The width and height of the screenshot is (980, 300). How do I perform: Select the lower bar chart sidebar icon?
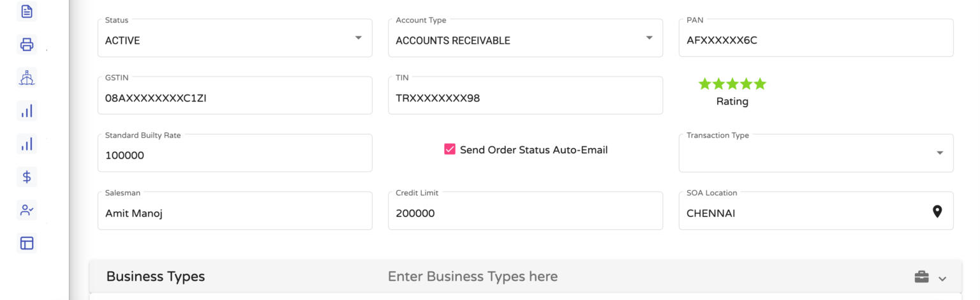tap(27, 144)
